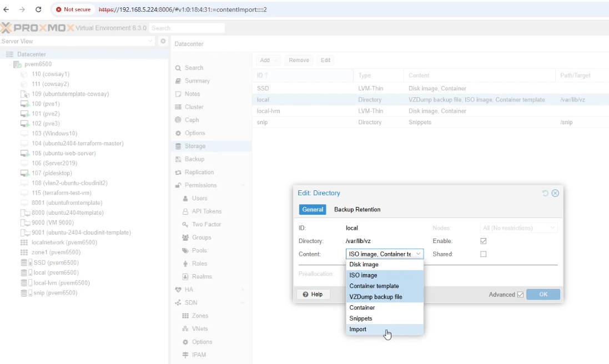Reset the Edit Directory dialog with the undo icon
609x364 pixels.
point(545,193)
